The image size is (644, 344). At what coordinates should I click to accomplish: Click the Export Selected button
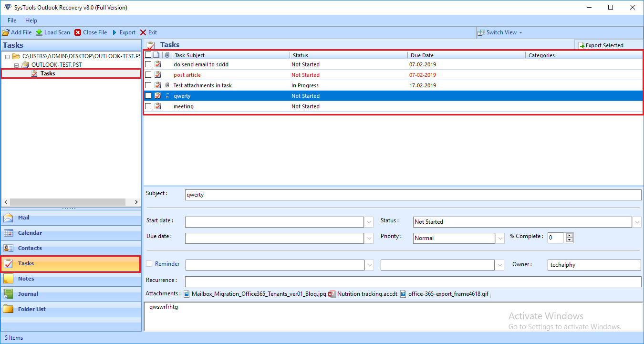click(601, 45)
